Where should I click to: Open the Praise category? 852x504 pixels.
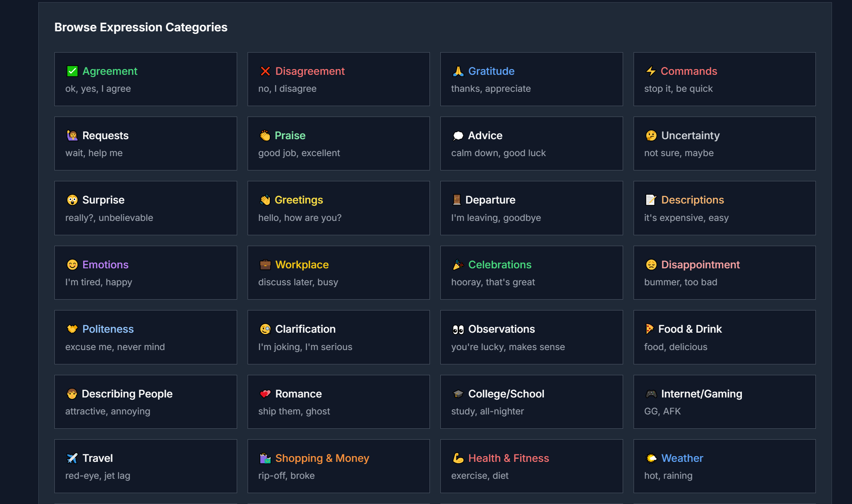pyautogui.click(x=290, y=136)
